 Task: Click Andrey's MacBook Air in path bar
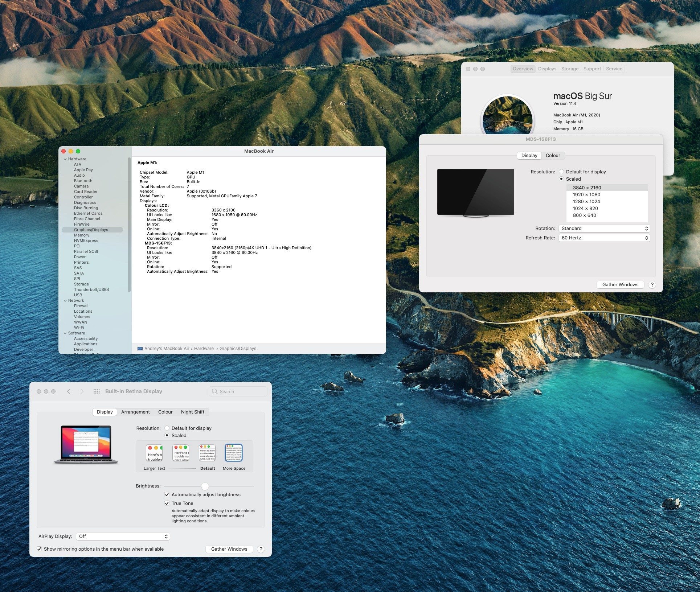click(x=167, y=349)
